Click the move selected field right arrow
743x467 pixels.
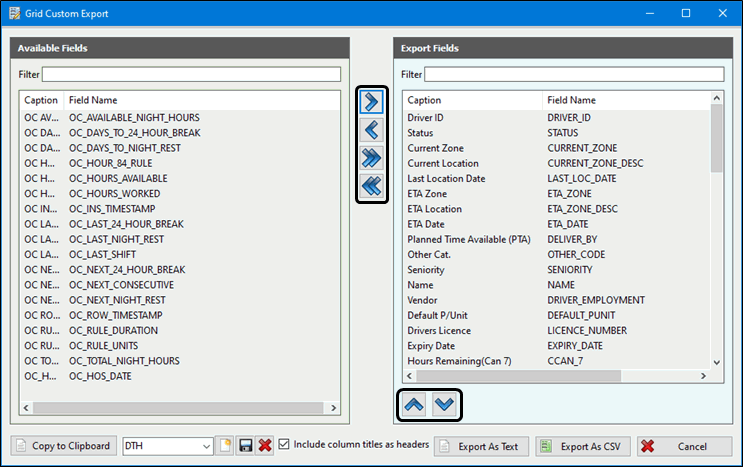tap(371, 102)
